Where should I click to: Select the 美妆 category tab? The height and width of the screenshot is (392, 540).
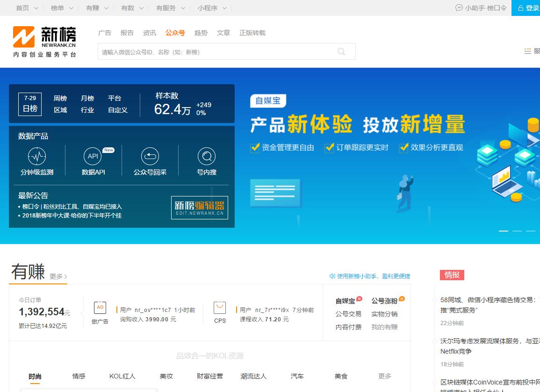(166, 376)
